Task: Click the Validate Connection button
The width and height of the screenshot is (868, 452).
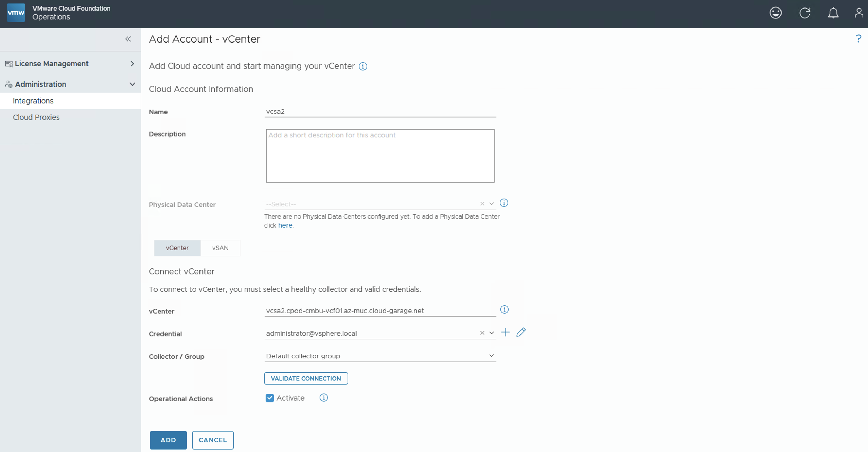Action: (306, 379)
